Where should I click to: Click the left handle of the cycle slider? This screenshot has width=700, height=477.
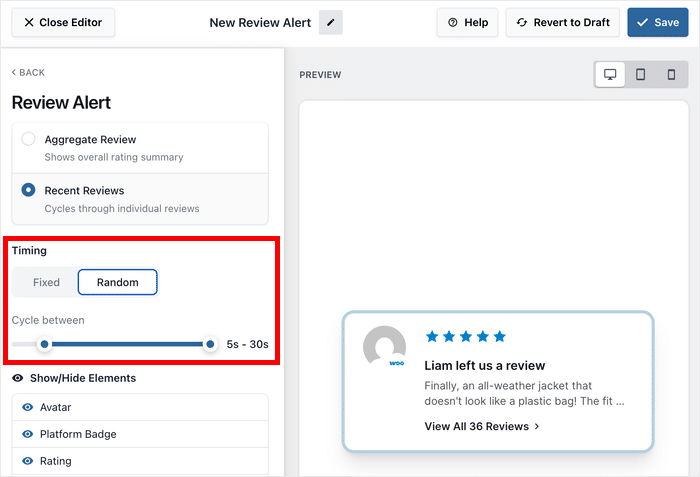click(44, 344)
